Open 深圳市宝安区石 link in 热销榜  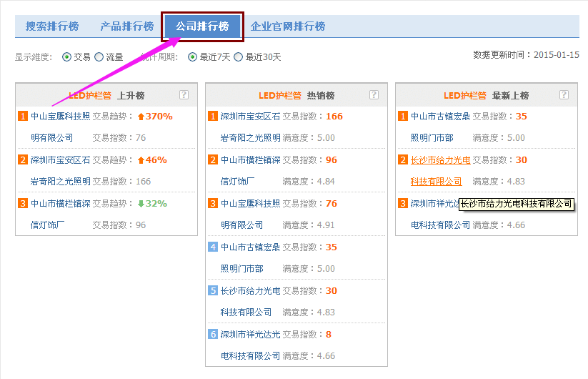[250, 117]
